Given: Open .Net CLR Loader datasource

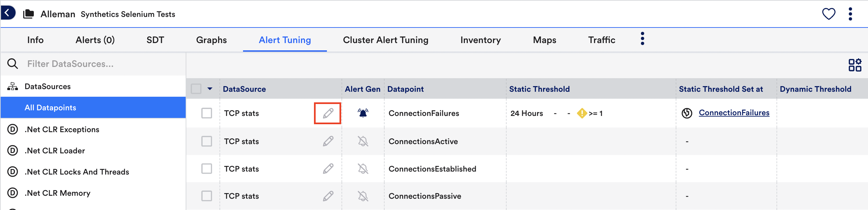Looking at the screenshot, I should 55,150.
